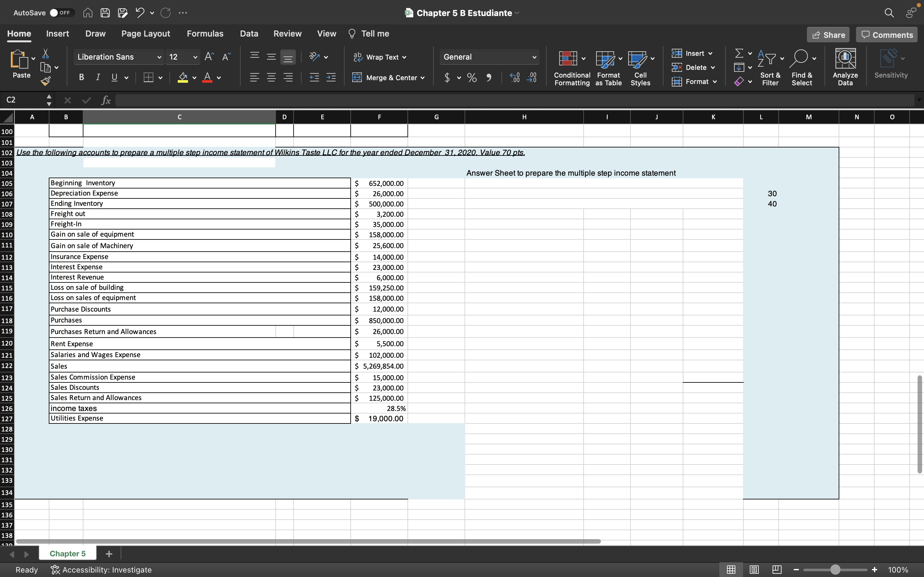
Task: Click the Undo arrow icon
Action: tap(140, 13)
